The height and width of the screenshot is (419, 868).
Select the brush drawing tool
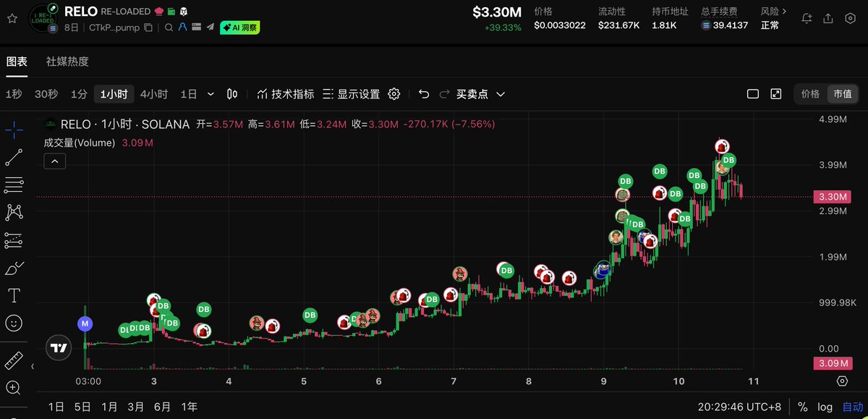tap(14, 268)
